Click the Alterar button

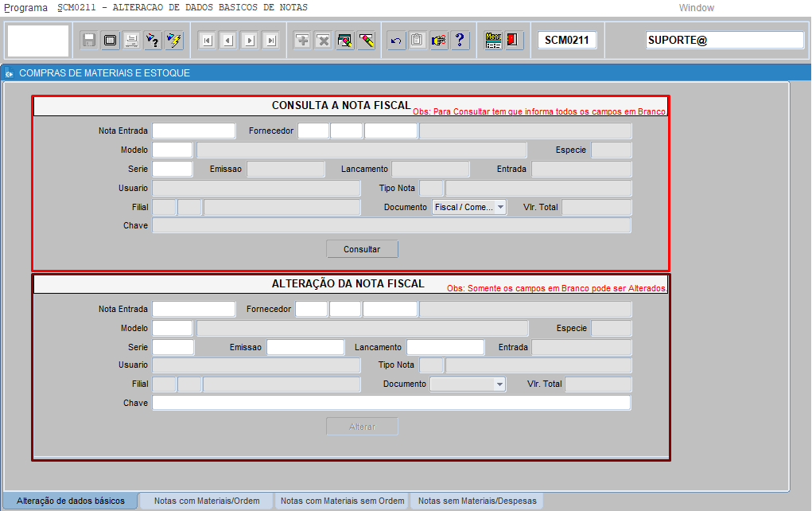pyautogui.click(x=362, y=427)
